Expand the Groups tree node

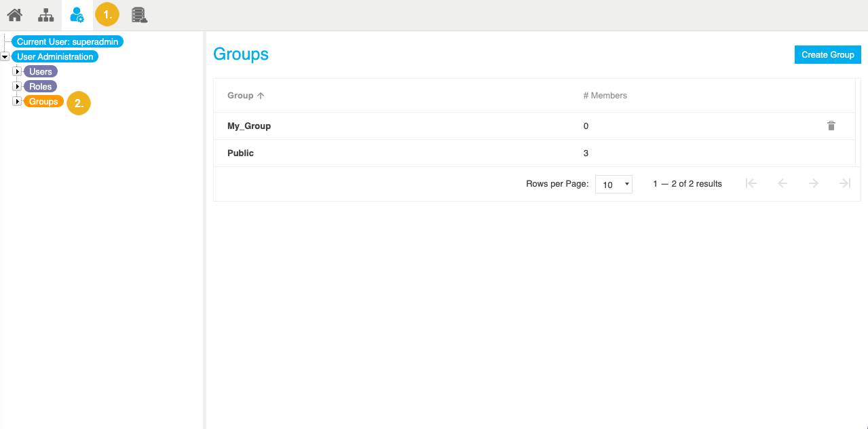point(16,101)
